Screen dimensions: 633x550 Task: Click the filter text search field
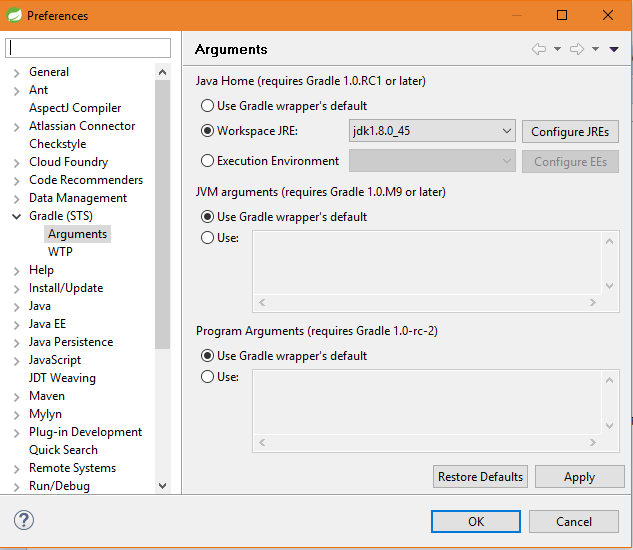pyautogui.click(x=88, y=48)
